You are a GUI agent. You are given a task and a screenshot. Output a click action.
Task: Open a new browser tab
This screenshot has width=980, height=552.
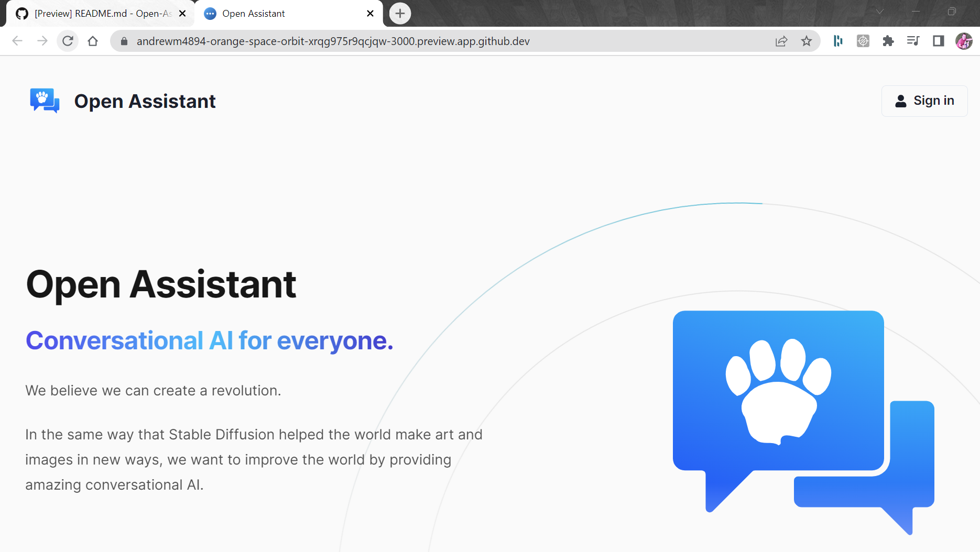click(400, 14)
